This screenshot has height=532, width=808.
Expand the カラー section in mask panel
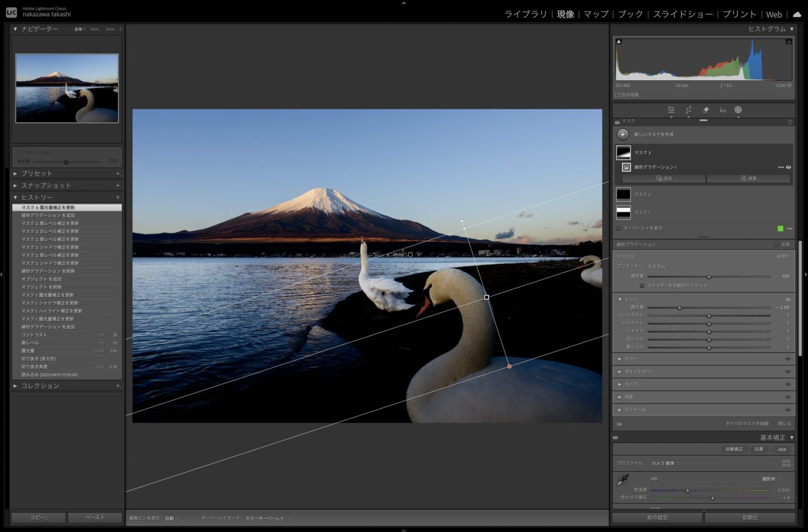point(619,359)
